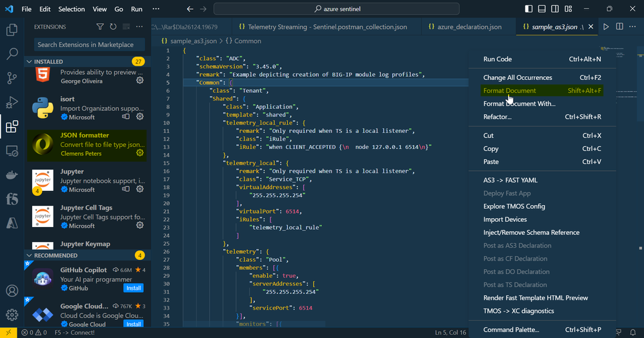This screenshot has height=338, width=644.
Task: Toggle the primary side bar layout
Action: point(528,9)
